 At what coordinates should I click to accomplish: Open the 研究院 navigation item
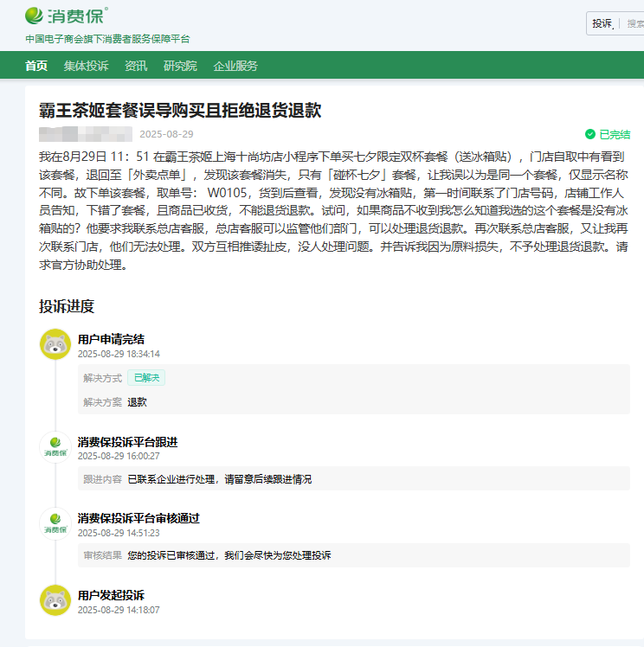tap(180, 66)
